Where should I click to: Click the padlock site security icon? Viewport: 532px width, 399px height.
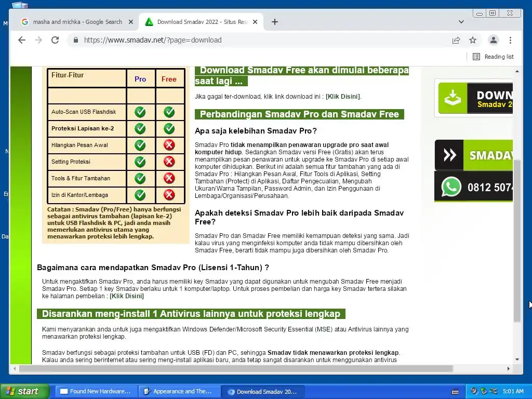coord(76,40)
